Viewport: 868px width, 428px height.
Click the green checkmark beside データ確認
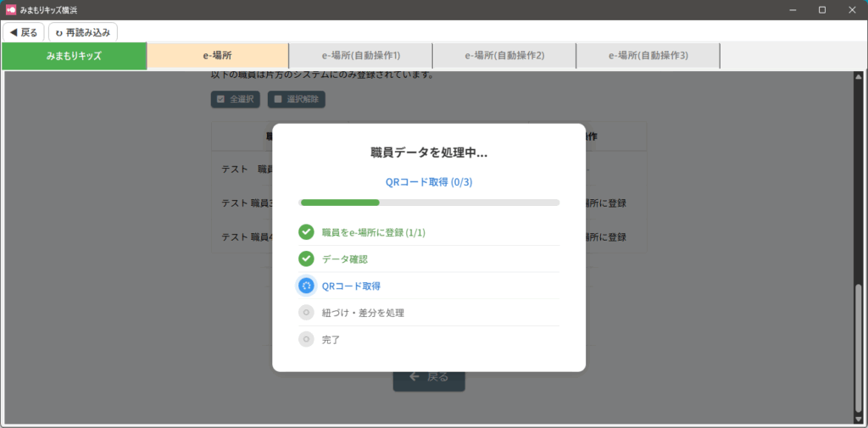[306, 258]
